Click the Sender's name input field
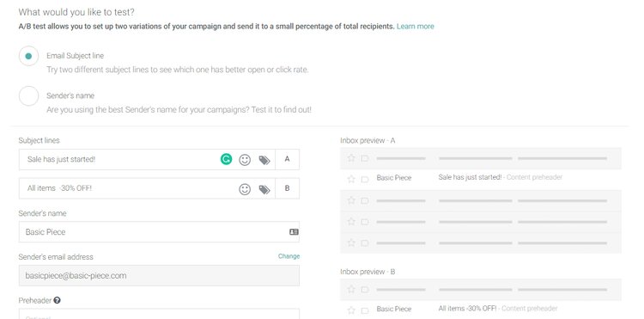 159,232
